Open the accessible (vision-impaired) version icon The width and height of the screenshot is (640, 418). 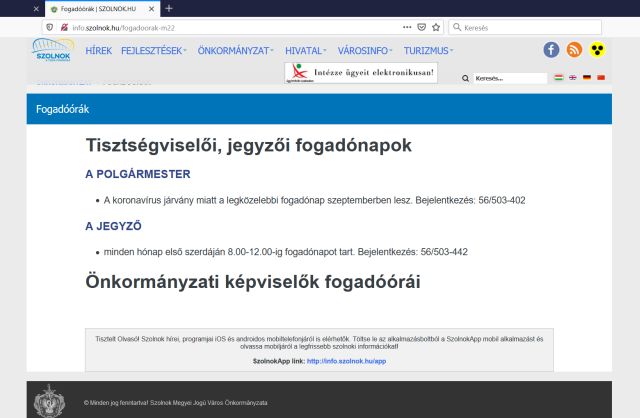pyautogui.click(x=597, y=50)
